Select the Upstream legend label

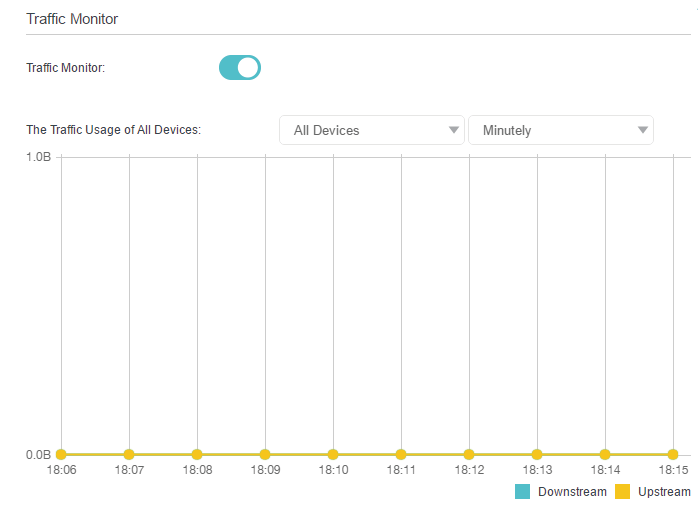pos(663,491)
